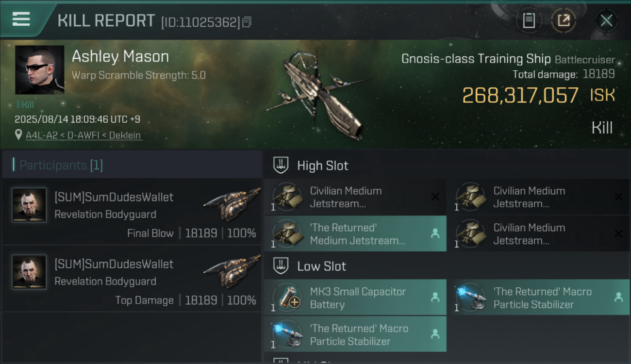Click destroyed X mark on first Civilian Jetstream
Screen dimensions: 631x364
tap(435, 197)
